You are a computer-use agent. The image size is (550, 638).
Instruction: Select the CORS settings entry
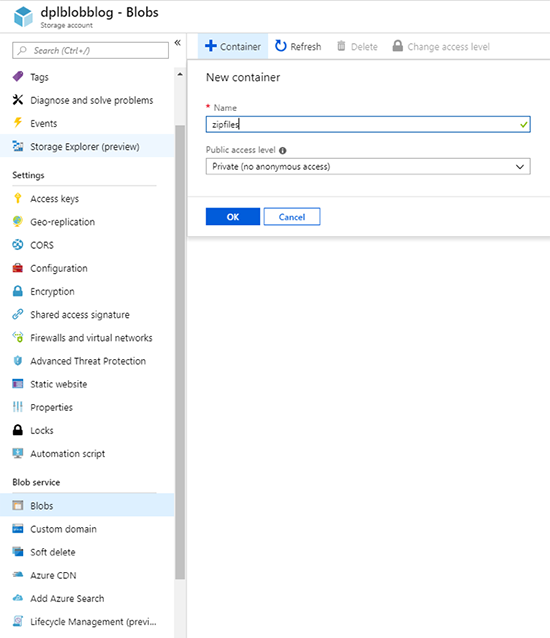42,245
